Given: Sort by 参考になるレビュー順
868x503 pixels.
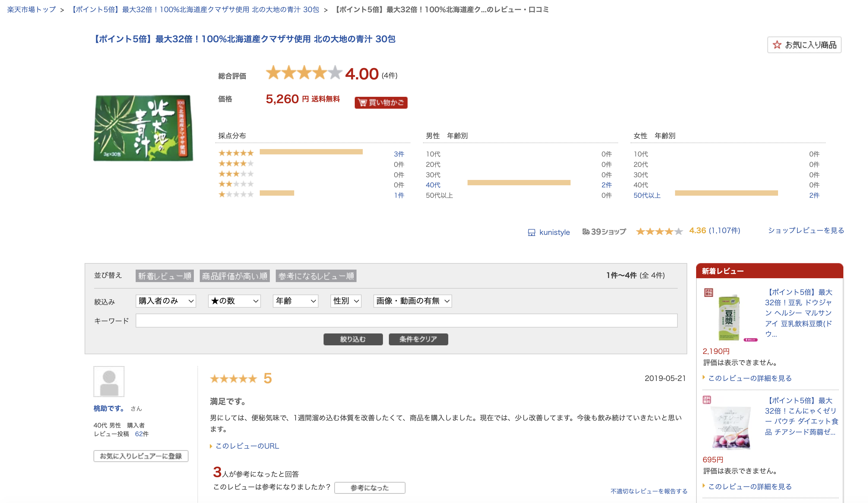Looking at the screenshot, I should pyautogui.click(x=316, y=276).
